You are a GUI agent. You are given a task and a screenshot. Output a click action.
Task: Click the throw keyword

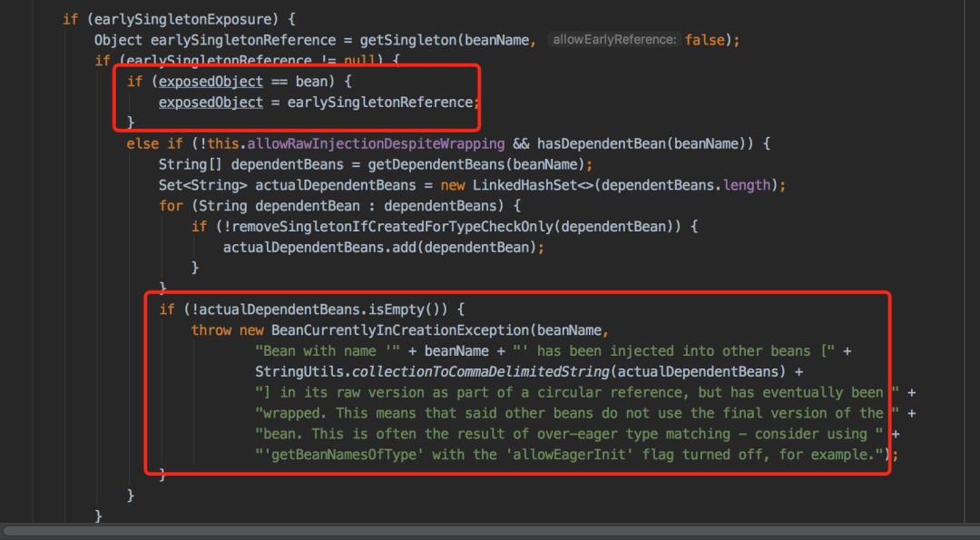[211, 330]
